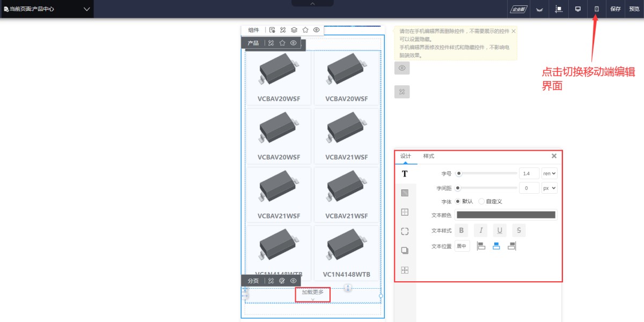Align text to the right

click(511, 246)
